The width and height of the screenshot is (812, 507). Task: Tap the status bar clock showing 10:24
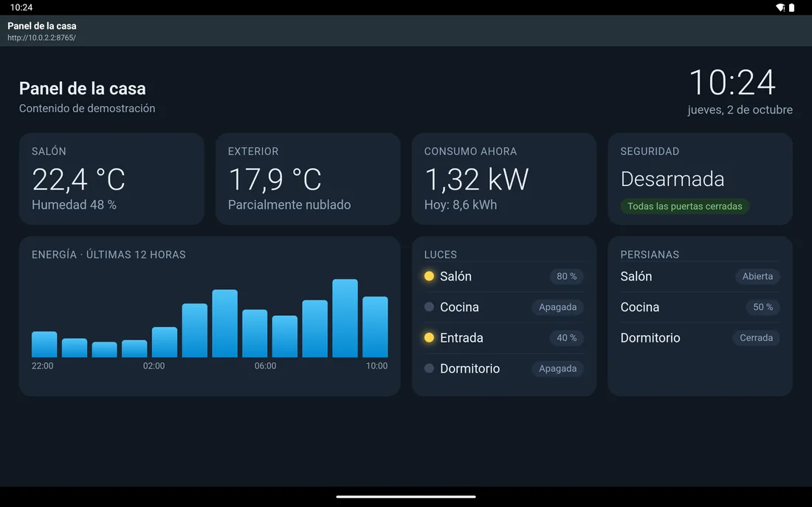coord(21,7)
